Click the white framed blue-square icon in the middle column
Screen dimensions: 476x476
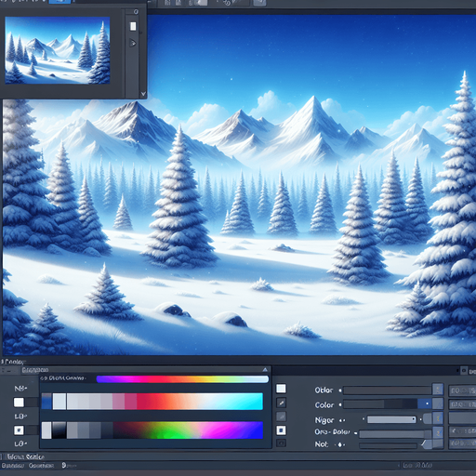tap(281, 430)
